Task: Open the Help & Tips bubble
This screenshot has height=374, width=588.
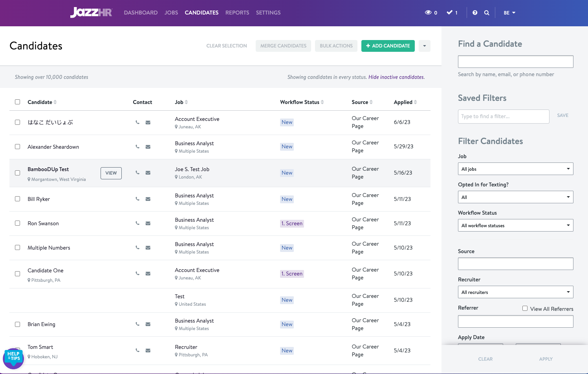Action: 13,358
